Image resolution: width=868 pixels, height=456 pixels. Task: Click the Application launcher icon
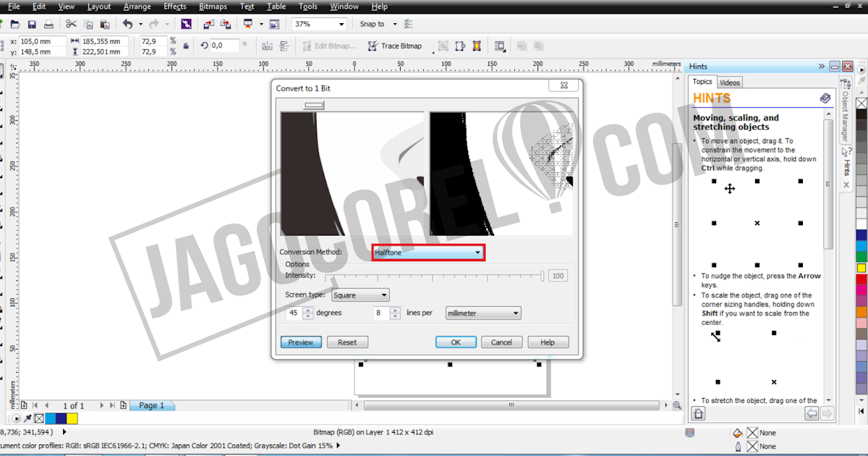(248, 24)
